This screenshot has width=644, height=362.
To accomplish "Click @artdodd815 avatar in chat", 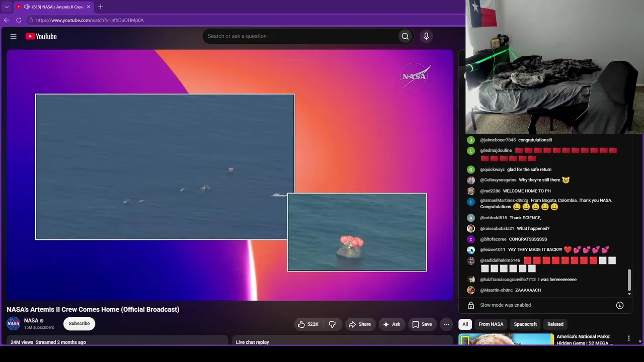I will pos(471,218).
